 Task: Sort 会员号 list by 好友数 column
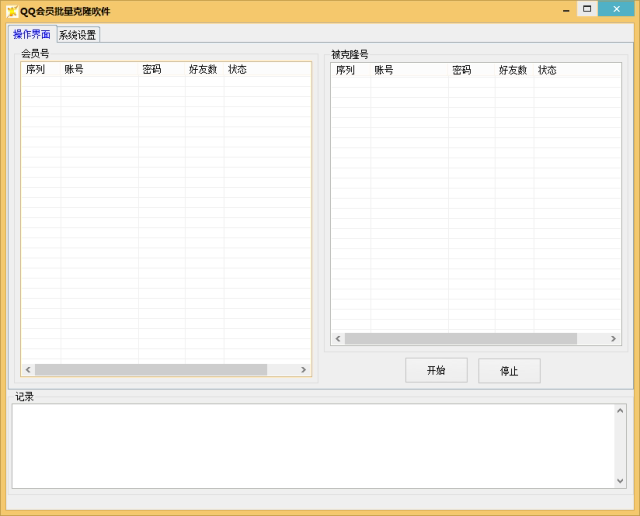(x=204, y=69)
